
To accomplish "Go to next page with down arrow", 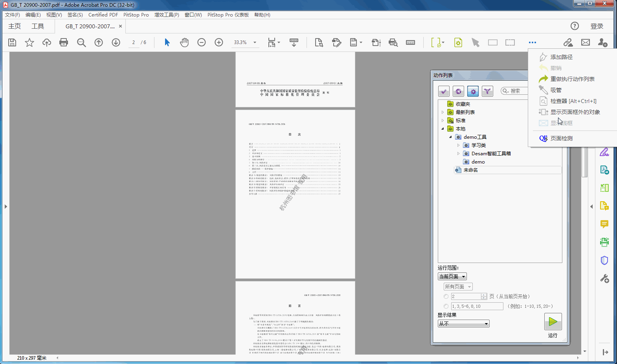I will 116,42.
